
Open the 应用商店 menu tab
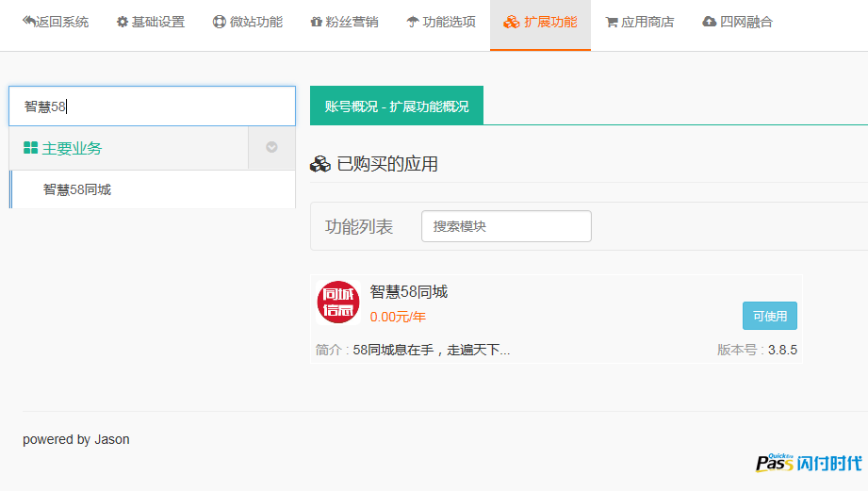[x=640, y=22]
